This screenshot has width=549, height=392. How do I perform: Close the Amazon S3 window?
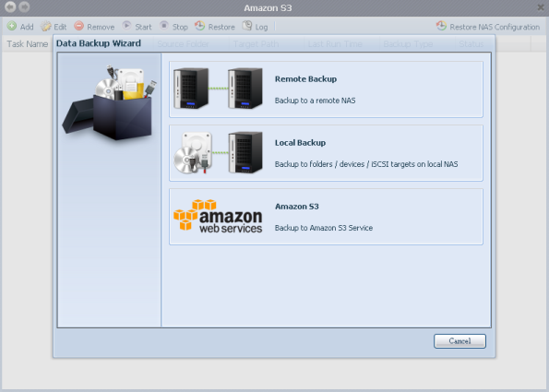tap(541, 7)
